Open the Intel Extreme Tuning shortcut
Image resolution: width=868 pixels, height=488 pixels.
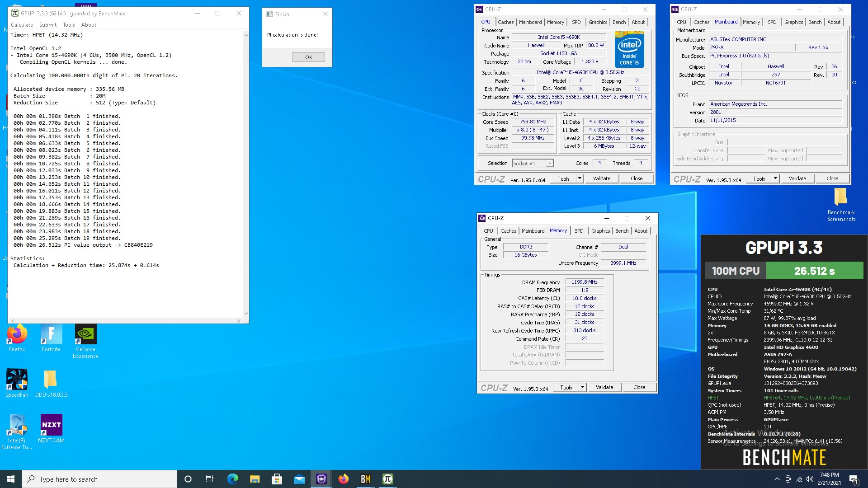tap(17, 432)
